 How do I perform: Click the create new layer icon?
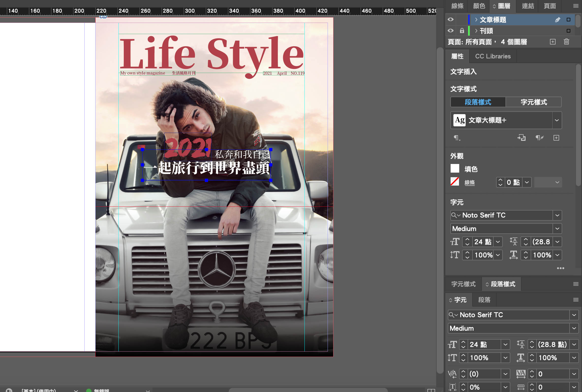point(553,42)
